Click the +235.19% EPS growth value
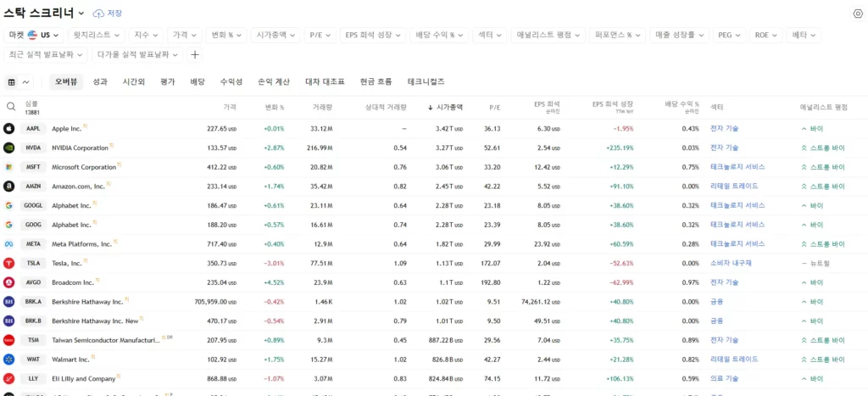Viewport: 868px width, 396px height. tap(619, 148)
